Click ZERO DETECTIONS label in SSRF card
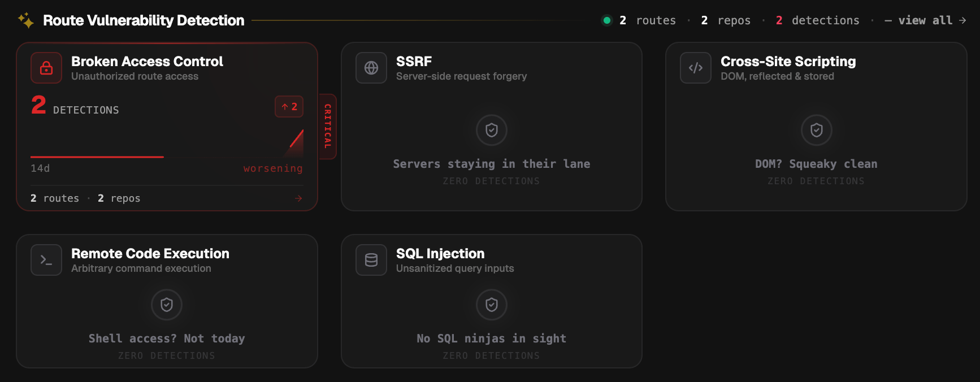The image size is (980, 382). pyautogui.click(x=492, y=181)
